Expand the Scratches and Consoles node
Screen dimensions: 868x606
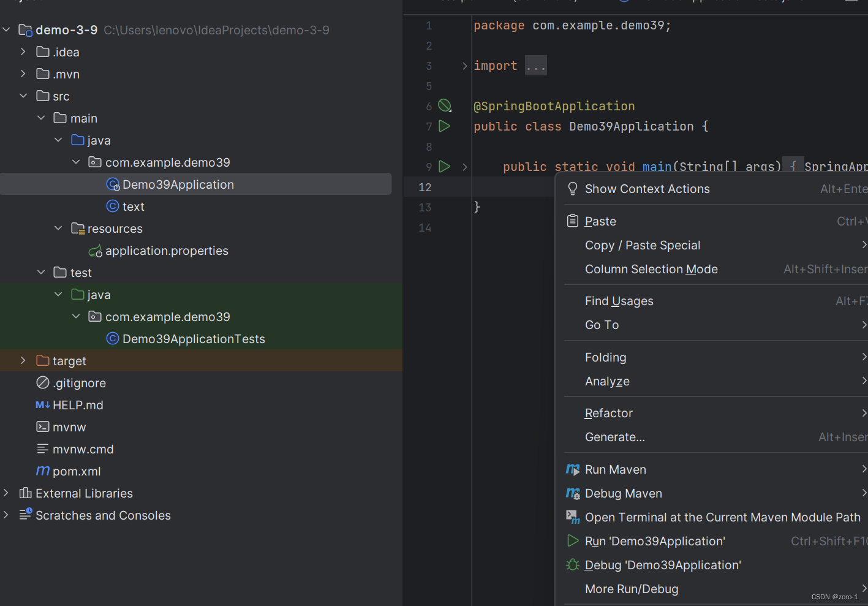[x=6, y=515]
